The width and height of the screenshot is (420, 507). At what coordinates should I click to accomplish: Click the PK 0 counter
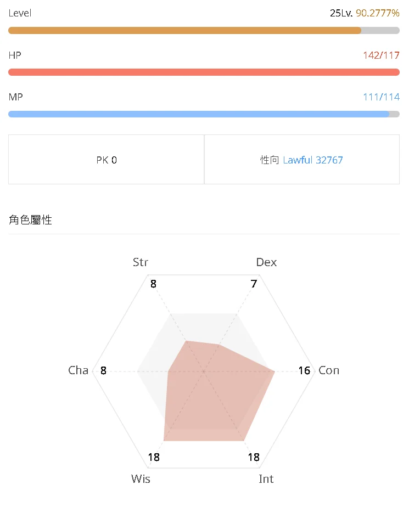[x=106, y=160]
